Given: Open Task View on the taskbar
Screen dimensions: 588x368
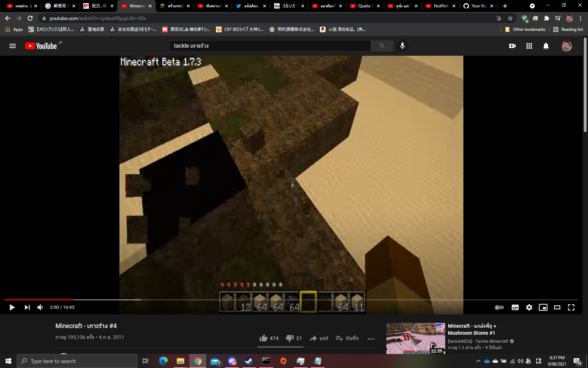Looking at the screenshot, I should (x=146, y=361).
